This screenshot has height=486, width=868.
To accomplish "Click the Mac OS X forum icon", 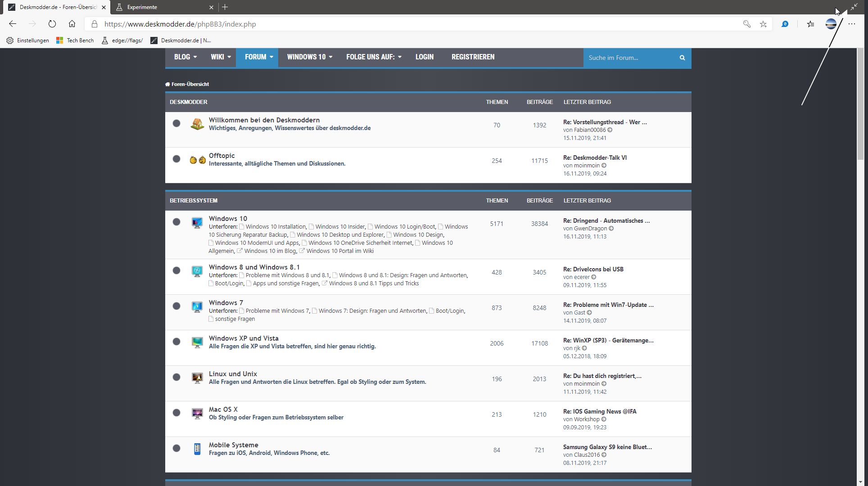I will [x=197, y=414].
